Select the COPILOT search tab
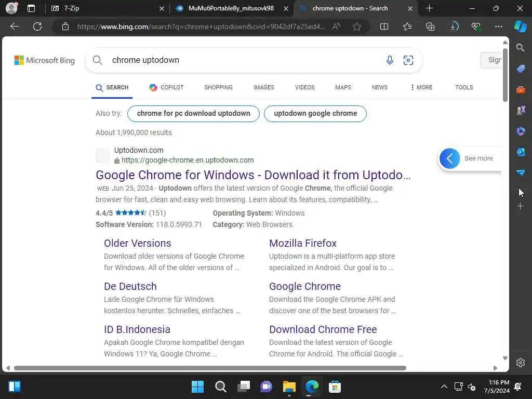Viewport: 532px width, 399px height. [166, 87]
